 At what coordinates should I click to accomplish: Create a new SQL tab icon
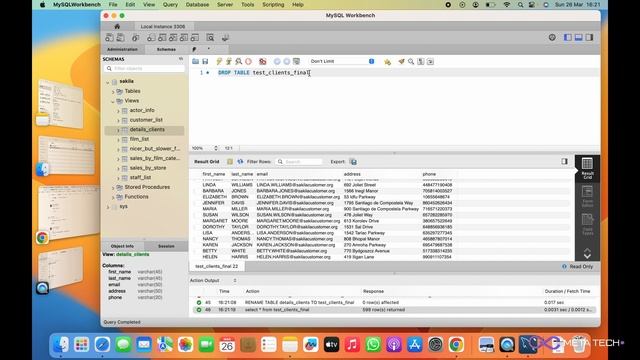pyautogui.click(x=109, y=38)
